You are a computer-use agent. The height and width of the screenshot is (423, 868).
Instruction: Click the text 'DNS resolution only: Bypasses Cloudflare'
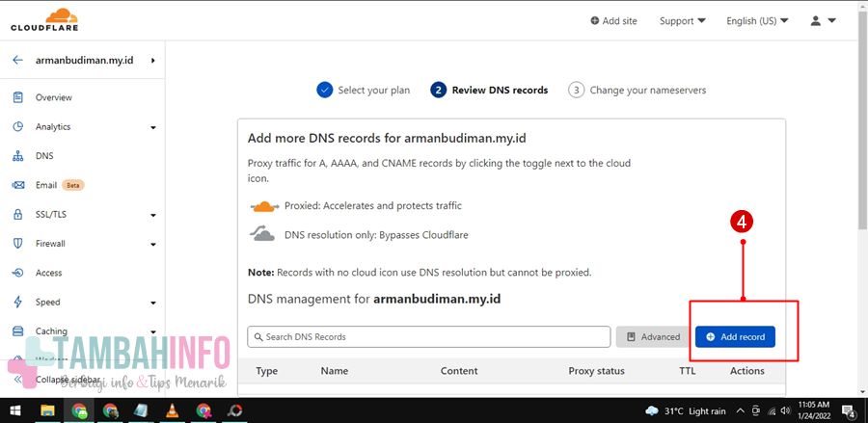tap(376, 235)
